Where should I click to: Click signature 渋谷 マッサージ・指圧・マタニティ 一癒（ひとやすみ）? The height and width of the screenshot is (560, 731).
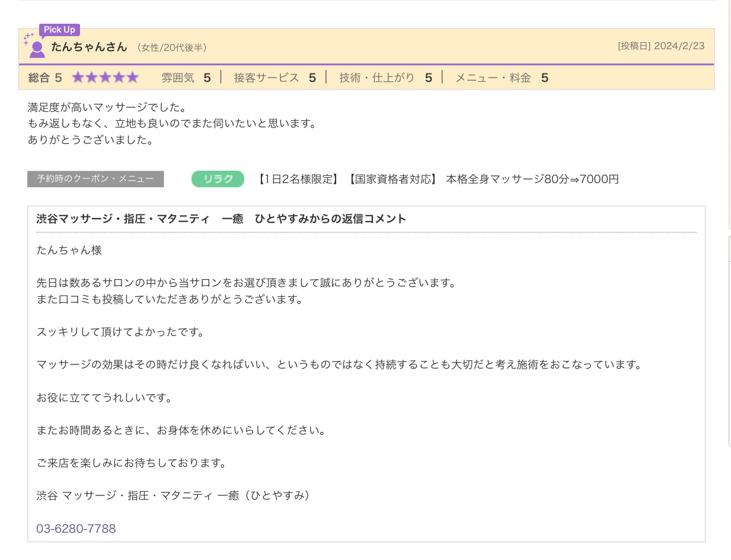pyautogui.click(x=174, y=495)
